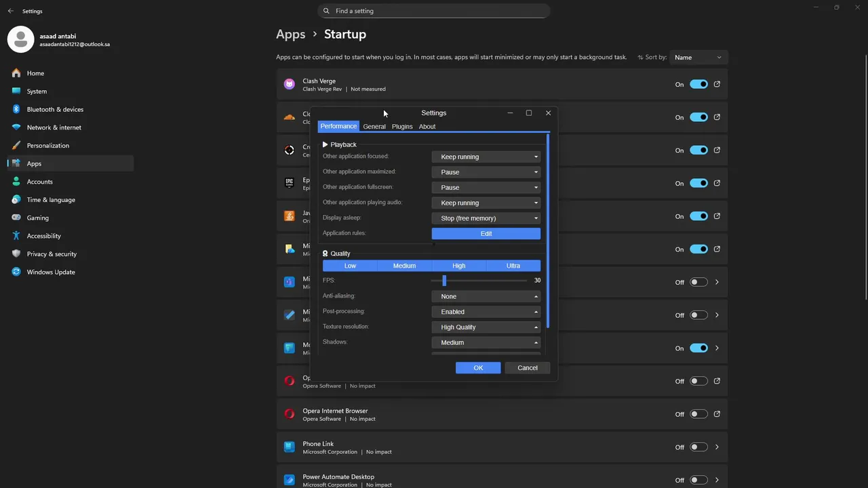868x488 pixels.
Task: Click the Bluetooth & devices sidebar icon
Action: click(x=16, y=109)
